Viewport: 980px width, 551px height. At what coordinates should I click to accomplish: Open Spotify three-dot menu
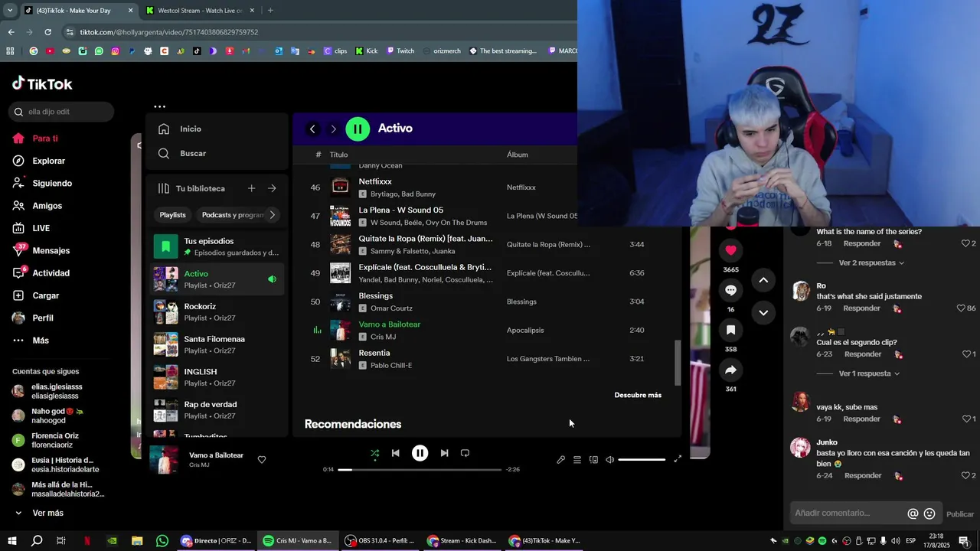point(159,107)
